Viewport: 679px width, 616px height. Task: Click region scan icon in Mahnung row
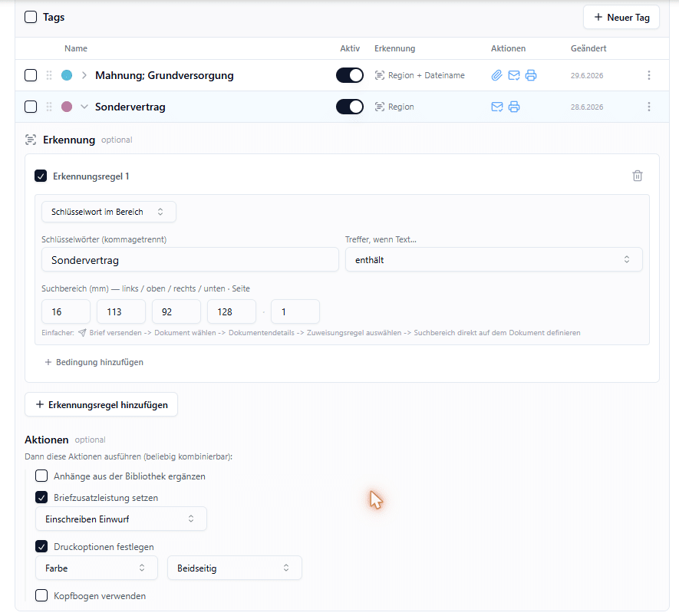[380, 75]
